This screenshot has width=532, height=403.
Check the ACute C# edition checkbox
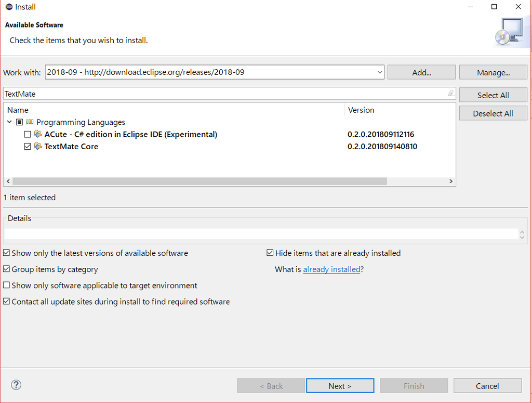tap(28, 135)
